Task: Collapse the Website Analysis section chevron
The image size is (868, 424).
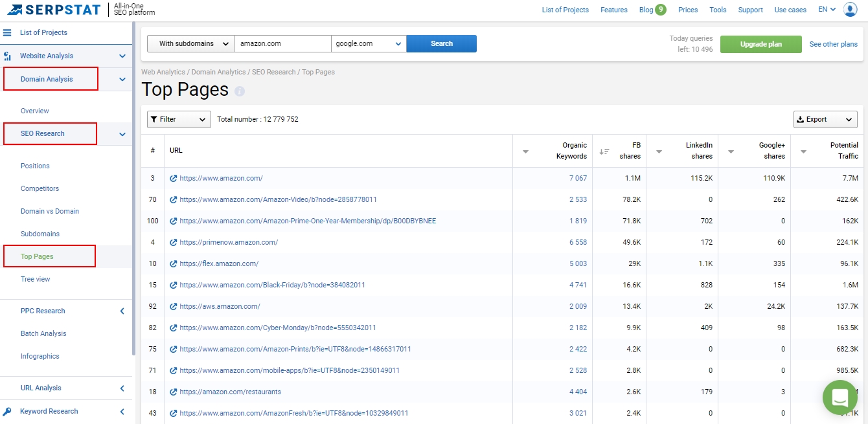Action: click(122, 56)
